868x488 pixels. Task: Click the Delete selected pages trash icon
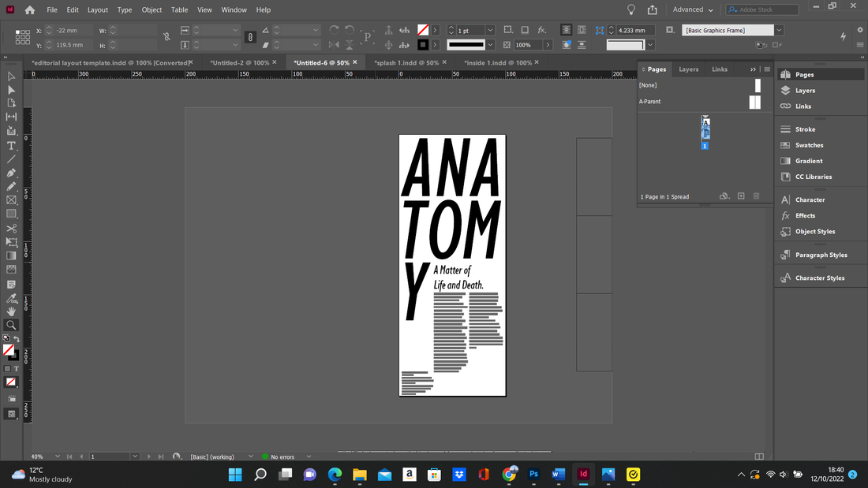757,196
